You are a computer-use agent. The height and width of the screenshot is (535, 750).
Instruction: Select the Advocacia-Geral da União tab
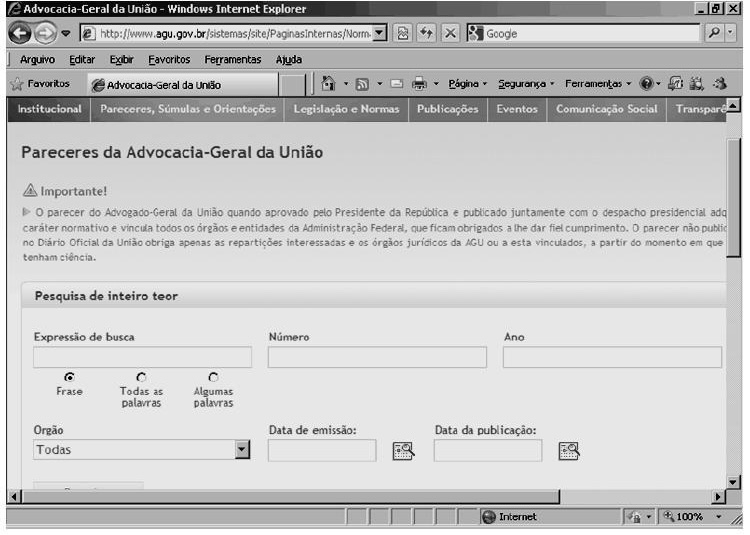coord(183,85)
